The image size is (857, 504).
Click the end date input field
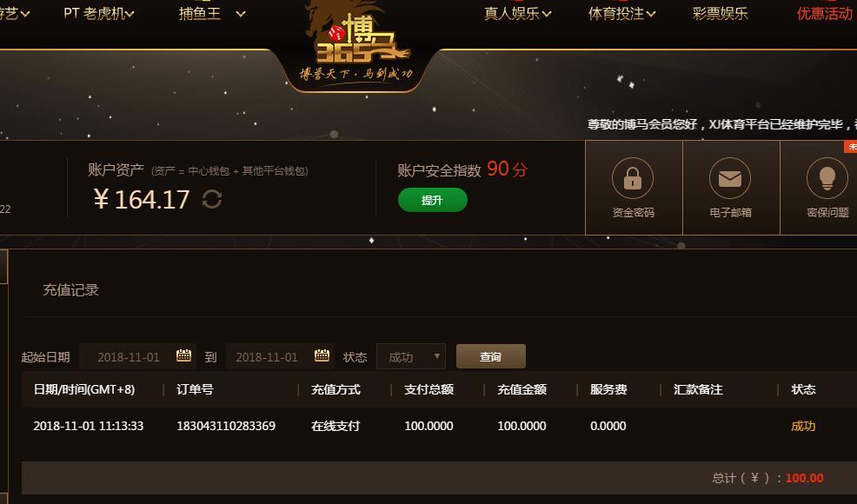coord(280,357)
